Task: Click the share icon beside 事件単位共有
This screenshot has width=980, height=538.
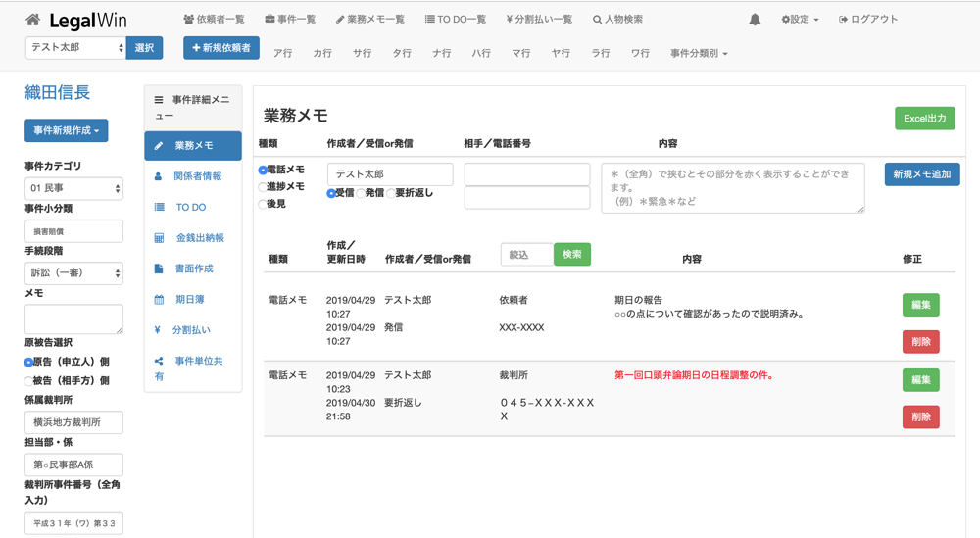Action: [x=159, y=361]
